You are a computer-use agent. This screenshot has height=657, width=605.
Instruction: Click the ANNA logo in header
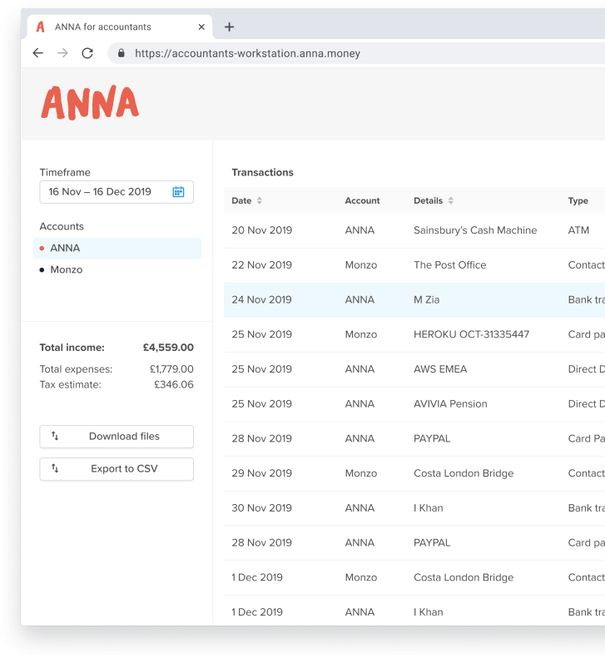coord(89,103)
